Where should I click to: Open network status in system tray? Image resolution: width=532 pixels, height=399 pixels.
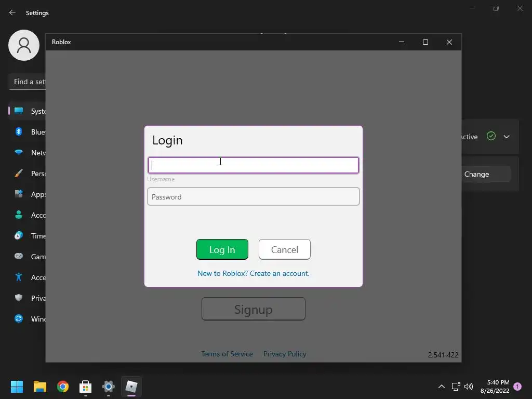pyautogui.click(x=456, y=387)
